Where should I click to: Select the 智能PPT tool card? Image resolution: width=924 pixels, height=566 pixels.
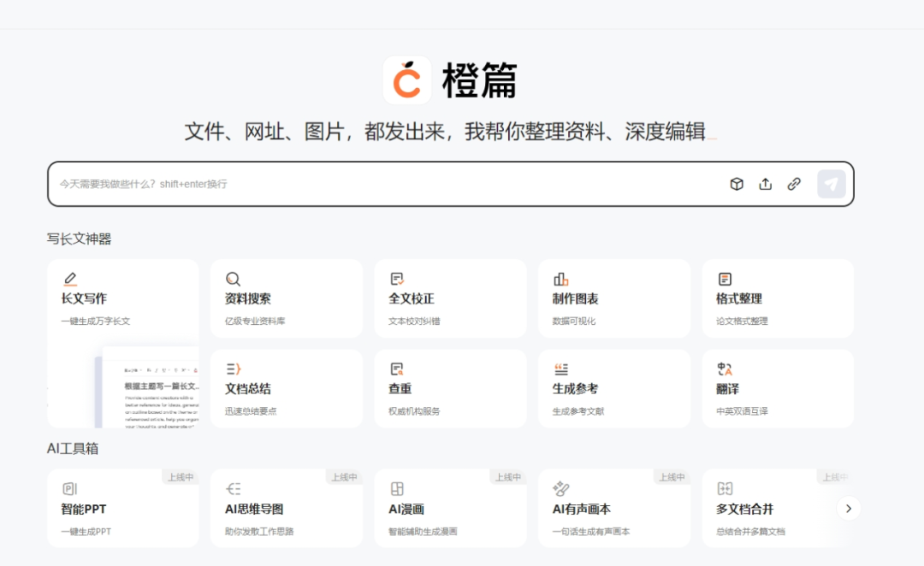pyautogui.click(x=122, y=509)
